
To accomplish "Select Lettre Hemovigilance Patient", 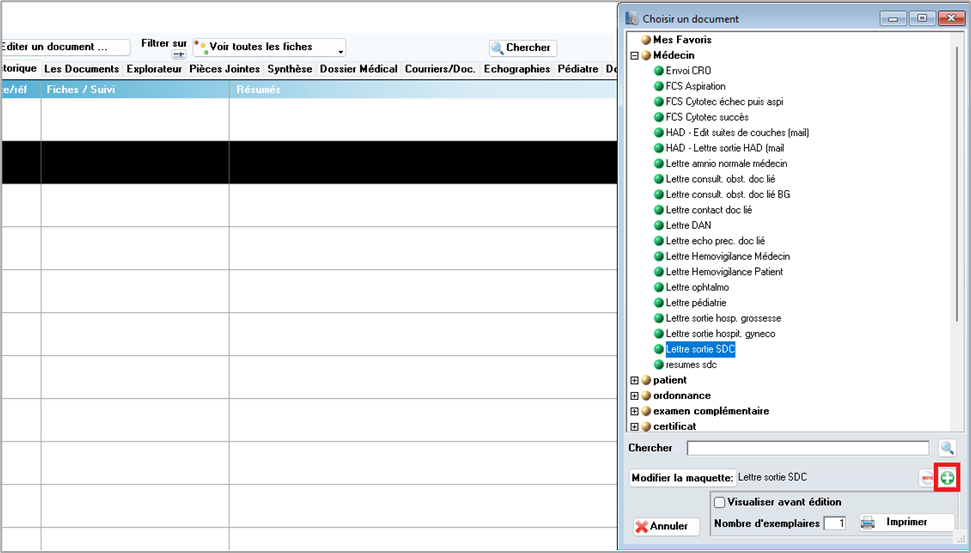I will point(725,272).
